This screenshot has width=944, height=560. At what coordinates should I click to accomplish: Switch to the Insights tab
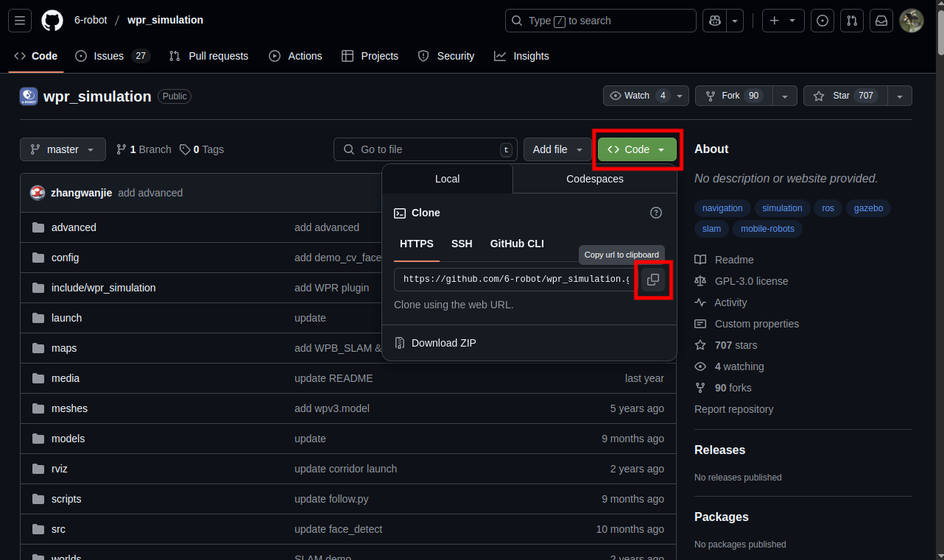521,56
